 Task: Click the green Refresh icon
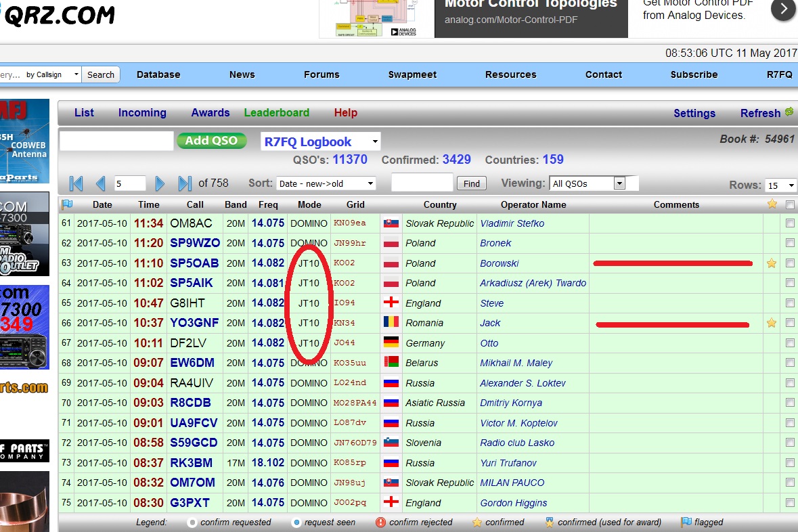point(789,112)
